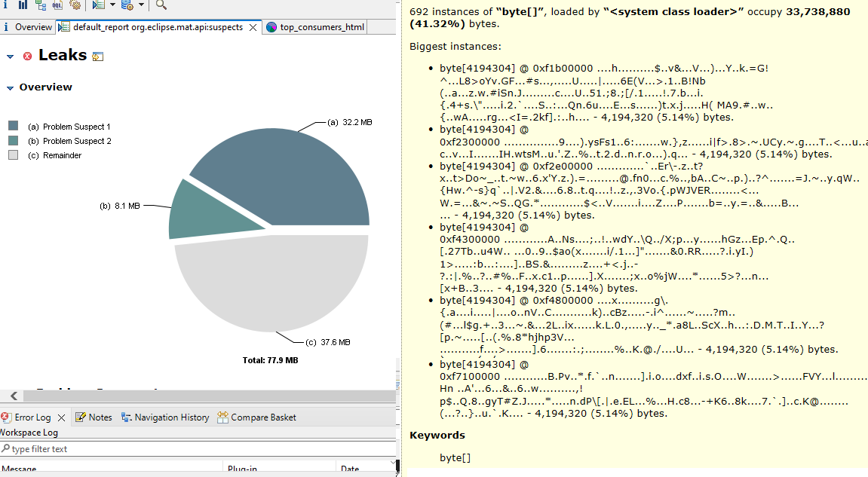Click the '(c) 37.6 MB' pie label
The width and height of the screenshot is (868, 477).
coord(328,342)
